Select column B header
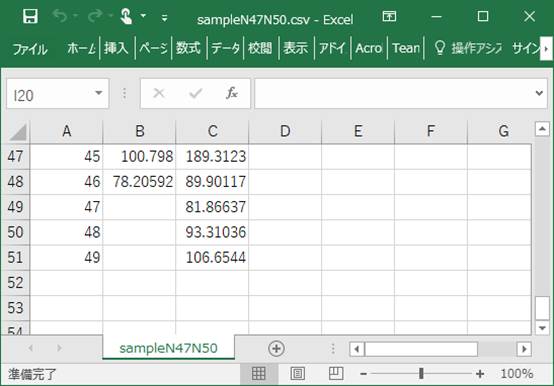The width and height of the screenshot is (554, 386). pyautogui.click(x=139, y=131)
